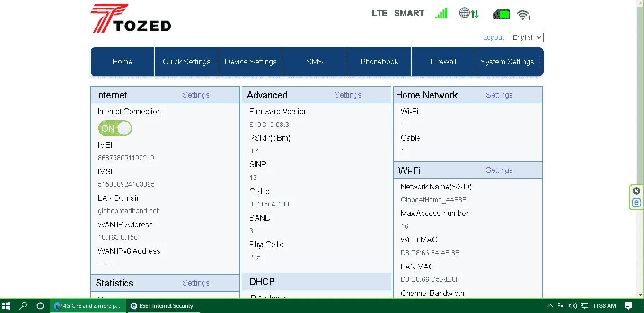Switch to the 4G CPE browser taskbar window
644x313 pixels.
[88, 306]
